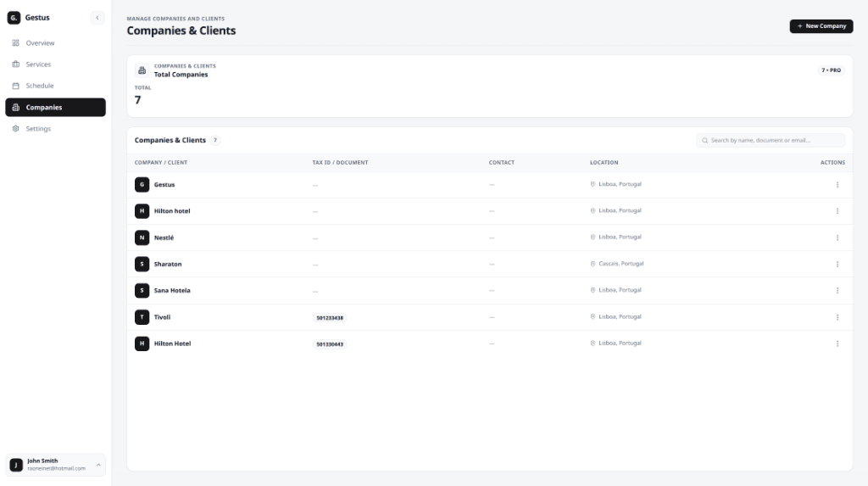Click the John Smith avatar icon
Viewport: 868px width, 486px height.
click(16, 465)
